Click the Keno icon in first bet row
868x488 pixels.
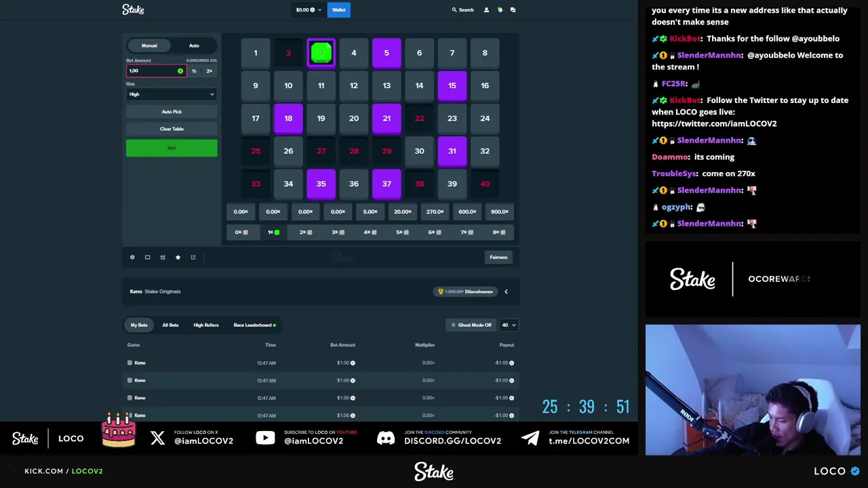click(130, 363)
